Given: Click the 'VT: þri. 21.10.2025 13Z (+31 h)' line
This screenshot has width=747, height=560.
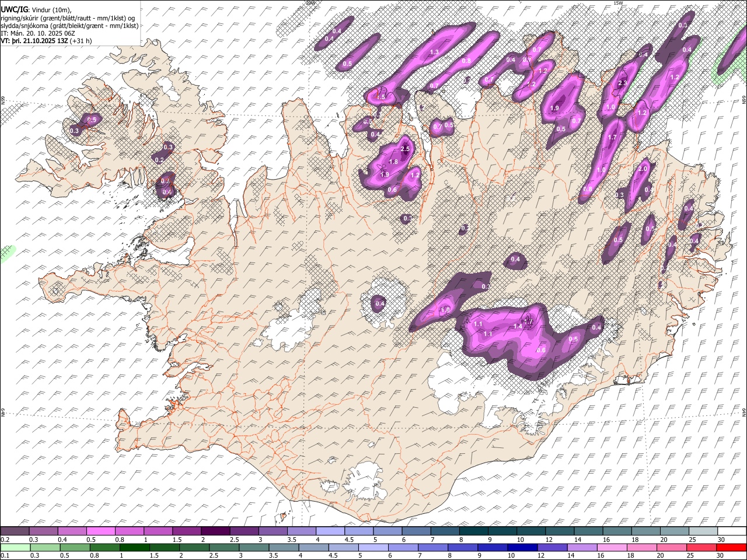Looking at the screenshot, I should [x=46, y=41].
